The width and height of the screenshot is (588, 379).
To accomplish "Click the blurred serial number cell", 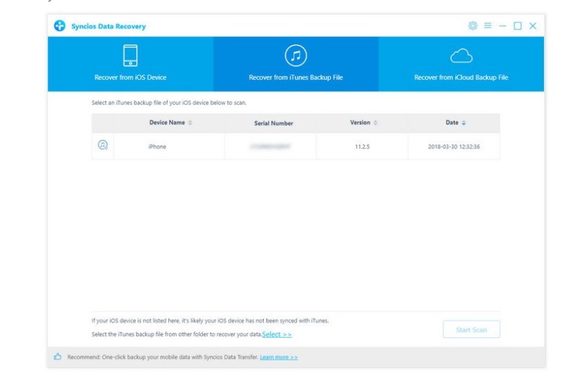I will pos(270,147).
